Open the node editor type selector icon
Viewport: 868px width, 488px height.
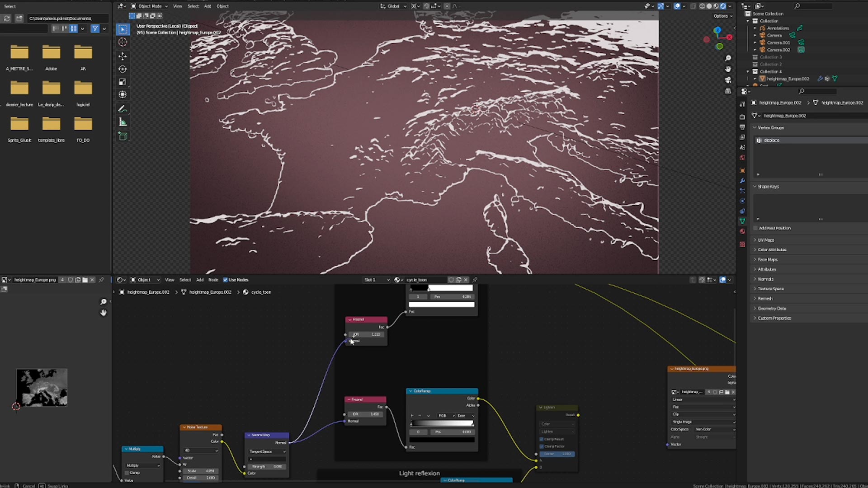pyautogui.click(x=121, y=280)
